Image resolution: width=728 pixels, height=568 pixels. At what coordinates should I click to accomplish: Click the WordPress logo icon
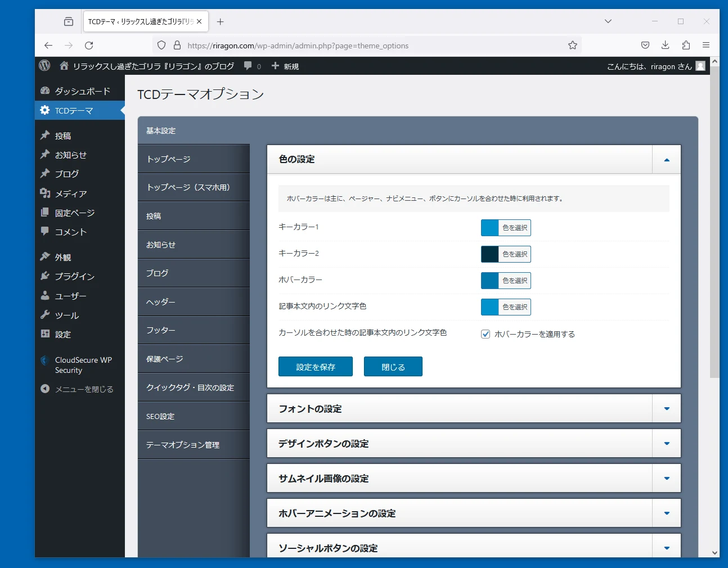click(44, 66)
